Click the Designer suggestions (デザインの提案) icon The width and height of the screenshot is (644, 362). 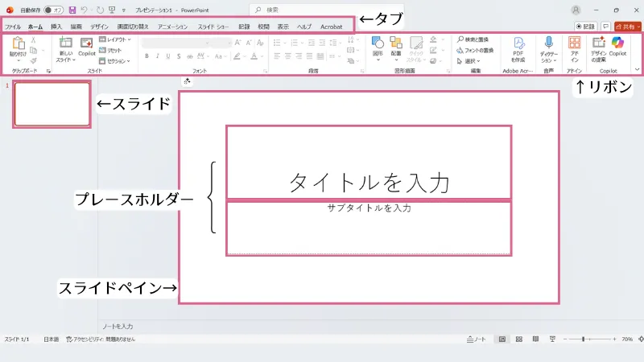click(x=598, y=43)
